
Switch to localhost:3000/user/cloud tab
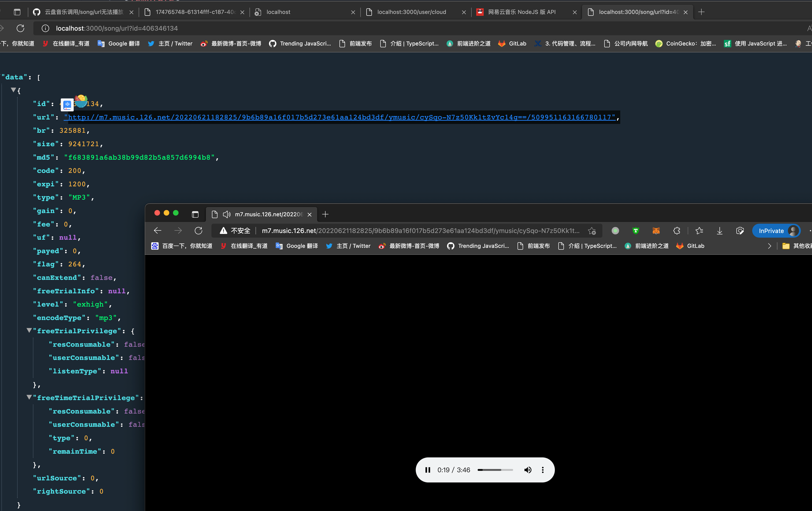[411, 12]
